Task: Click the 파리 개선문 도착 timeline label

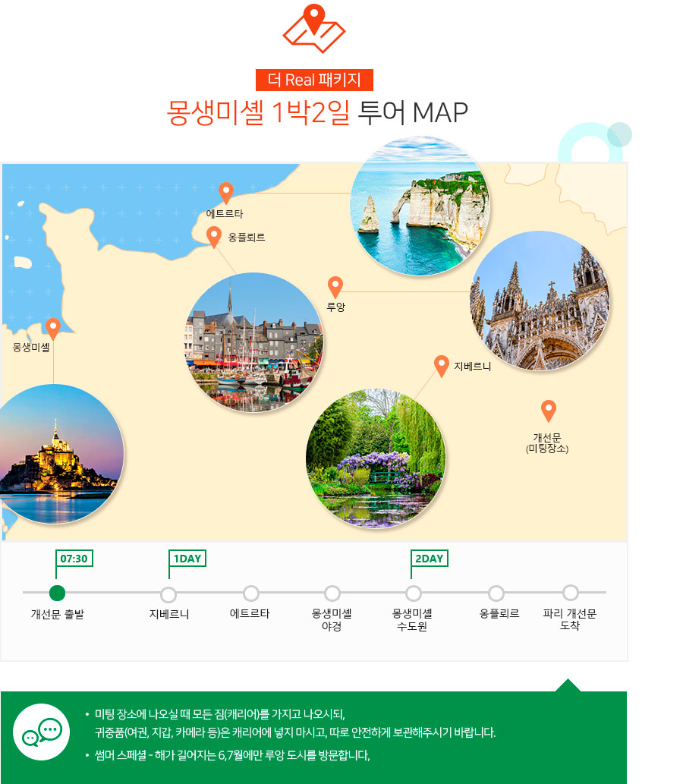Action: pos(569,619)
